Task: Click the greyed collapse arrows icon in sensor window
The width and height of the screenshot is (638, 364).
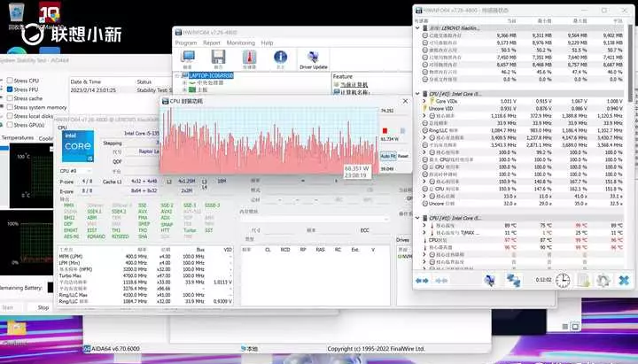Action: pos(441,281)
